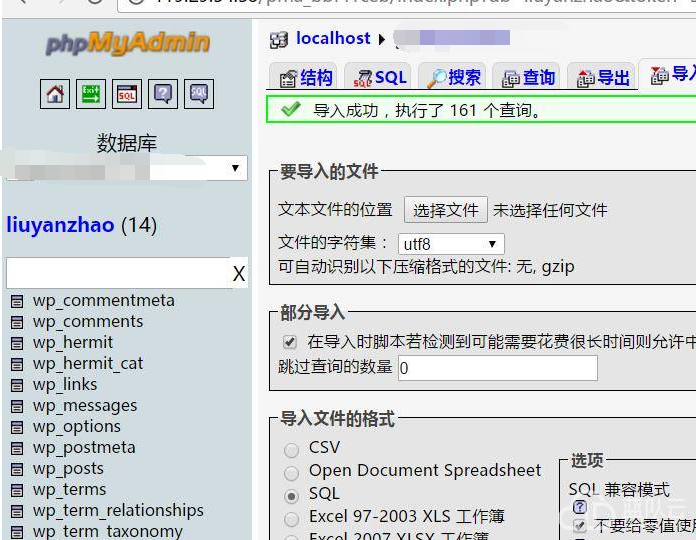Viewport: 696px width, 540px height.
Task: Click the 跳过查询的数量 input field
Action: [498, 368]
